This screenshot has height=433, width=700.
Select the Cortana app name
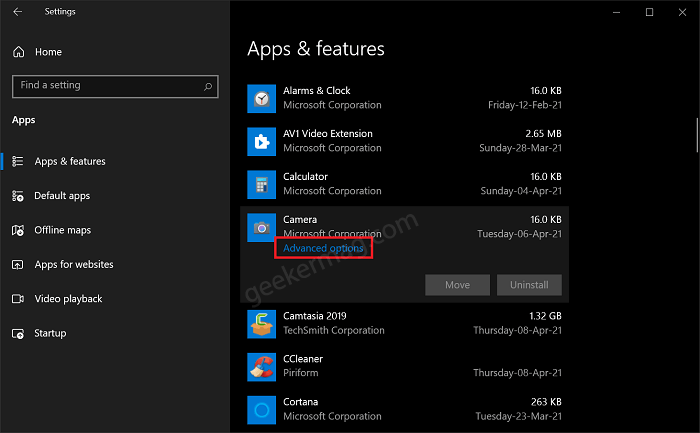[300, 402]
